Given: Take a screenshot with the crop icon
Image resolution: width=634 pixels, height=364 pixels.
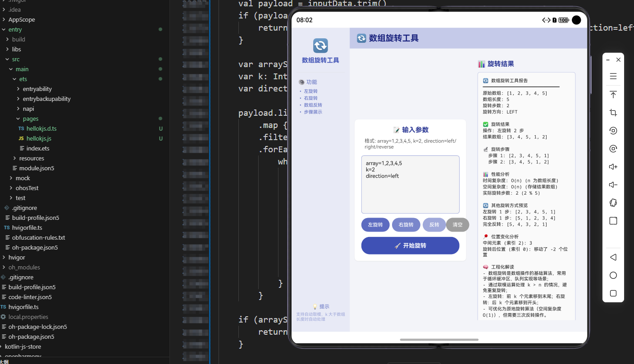Looking at the screenshot, I should point(613,113).
